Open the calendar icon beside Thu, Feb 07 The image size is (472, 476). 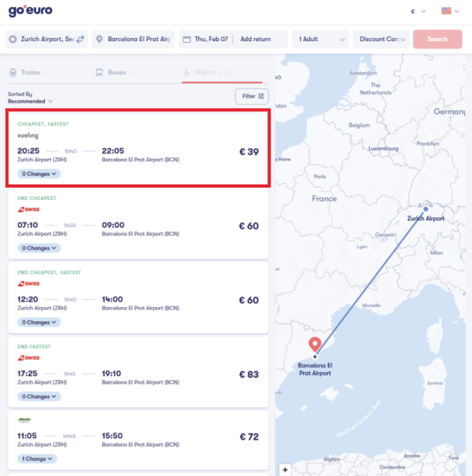[187, 39]
